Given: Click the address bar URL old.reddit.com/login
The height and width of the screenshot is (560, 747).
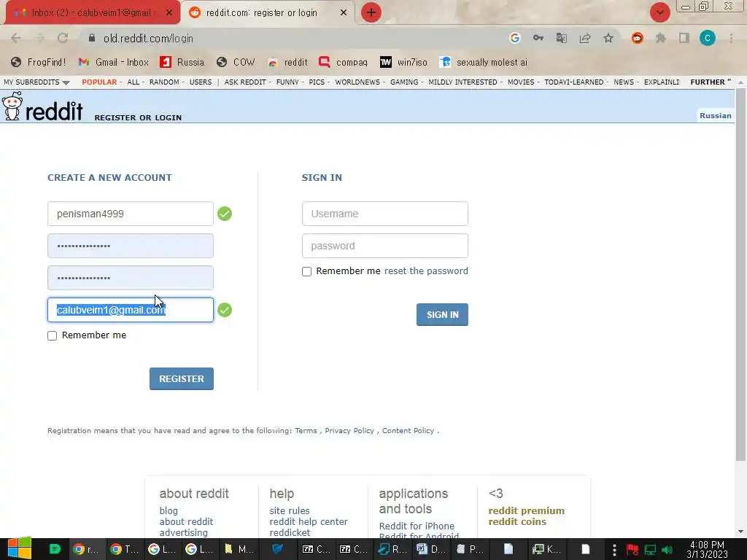Looking at the screenshot, I should point(148,39).
